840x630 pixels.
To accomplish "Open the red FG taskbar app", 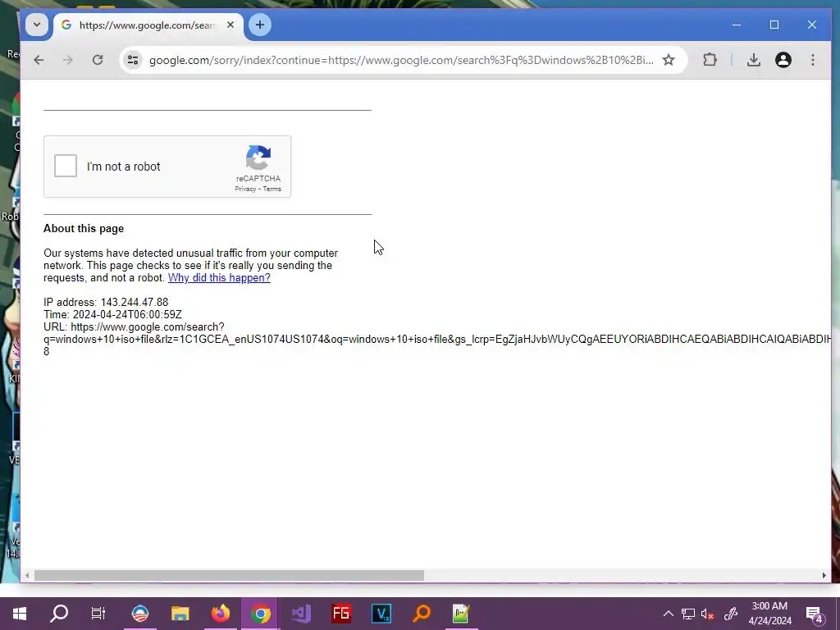I will 341,614.
